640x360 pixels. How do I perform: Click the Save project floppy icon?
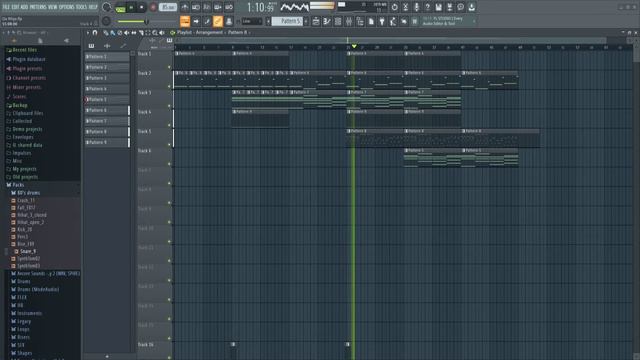[438, 7]
